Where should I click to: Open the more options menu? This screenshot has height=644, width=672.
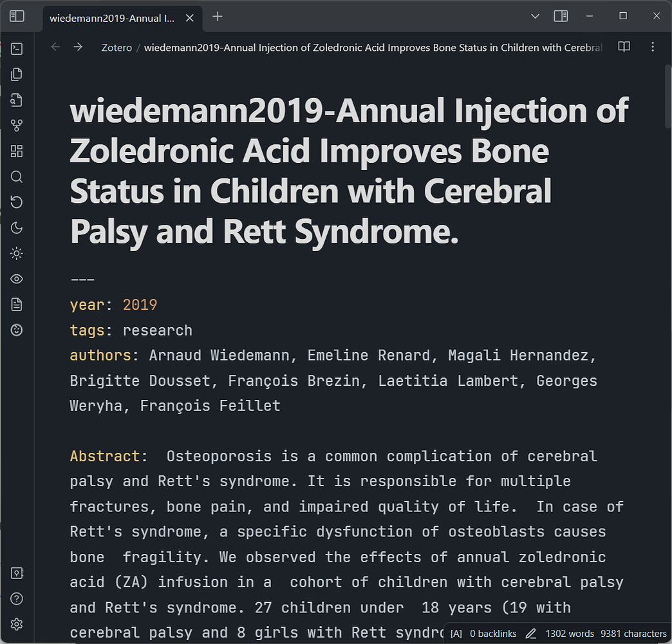tap(653, 47)
